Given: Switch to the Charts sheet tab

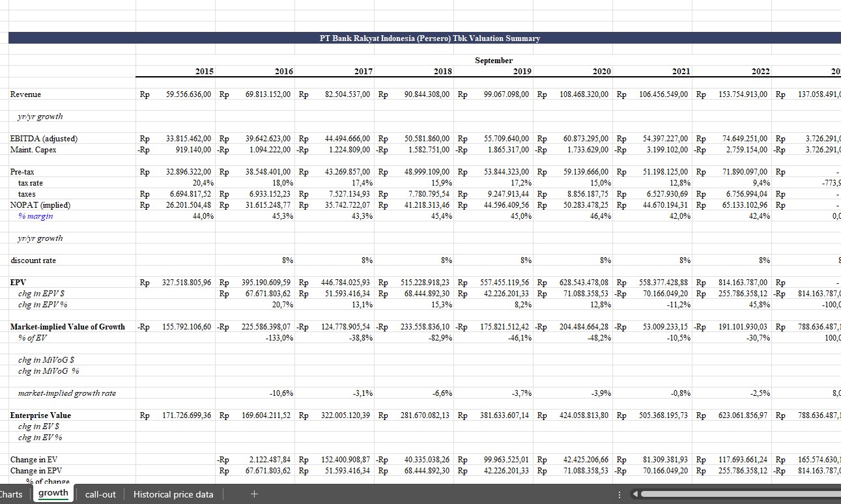Looking at the screenshot, I should [11, 494].
